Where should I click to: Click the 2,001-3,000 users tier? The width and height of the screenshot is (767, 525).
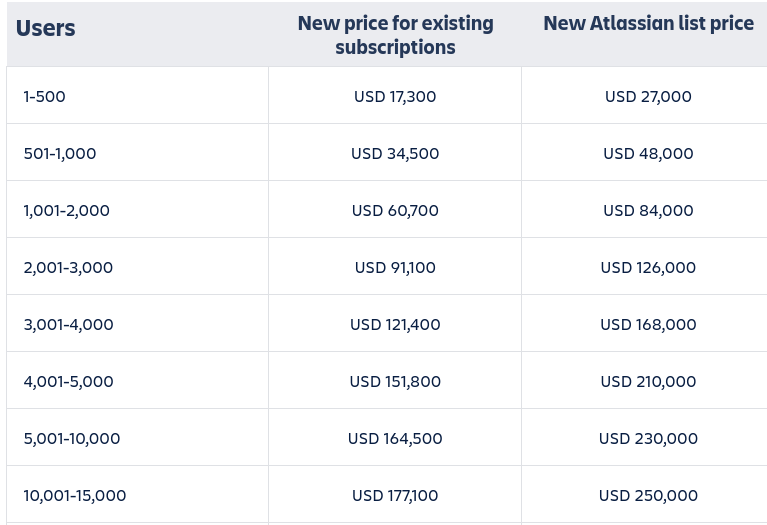tap(68, 268)
